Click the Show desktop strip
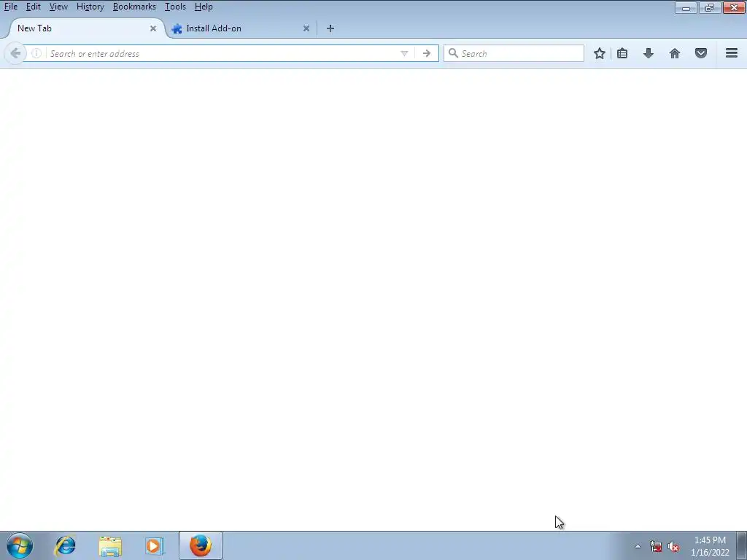The width and height of the screenshot is (747, 560). pos(742,545)
